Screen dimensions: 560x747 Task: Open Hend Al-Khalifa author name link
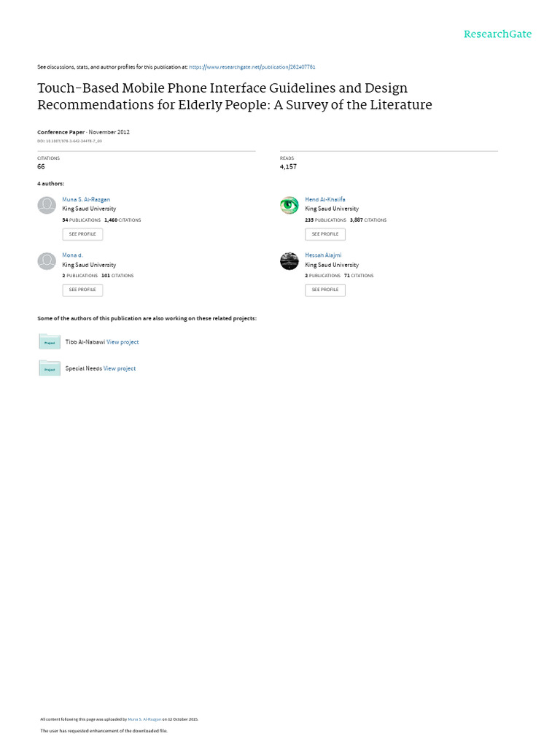coord(325,200)
